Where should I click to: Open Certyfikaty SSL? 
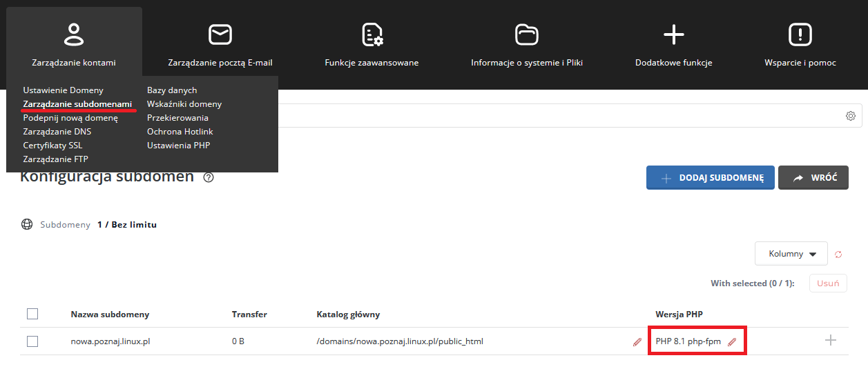click(52, 145)
